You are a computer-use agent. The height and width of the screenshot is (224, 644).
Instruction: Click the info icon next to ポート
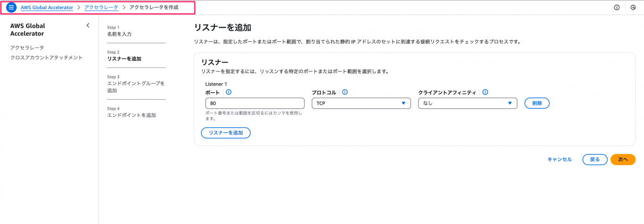229,92
